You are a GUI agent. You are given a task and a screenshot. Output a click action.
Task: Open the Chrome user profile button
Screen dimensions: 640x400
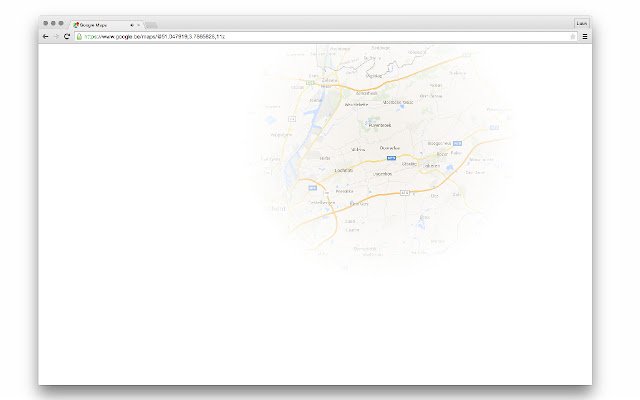tap(582, 24)
